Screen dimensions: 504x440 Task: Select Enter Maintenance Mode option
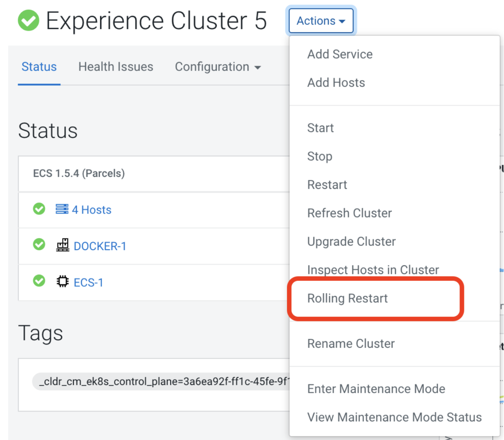point(376,389)
